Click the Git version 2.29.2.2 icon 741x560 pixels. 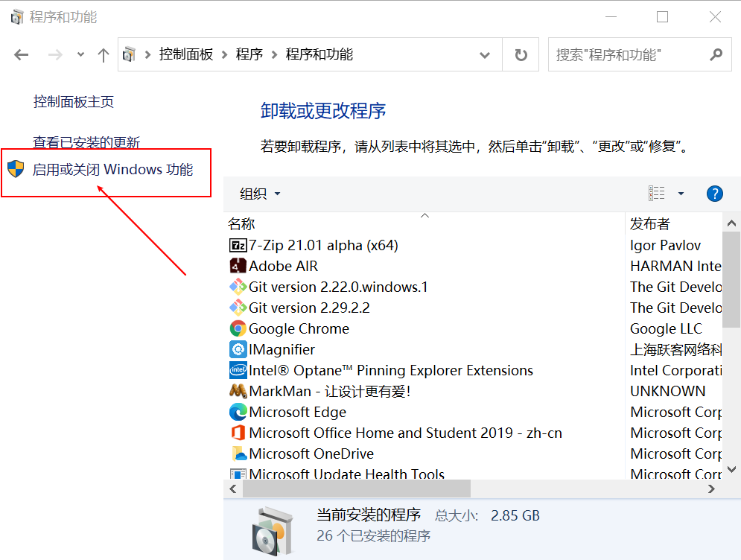[238, 308]
